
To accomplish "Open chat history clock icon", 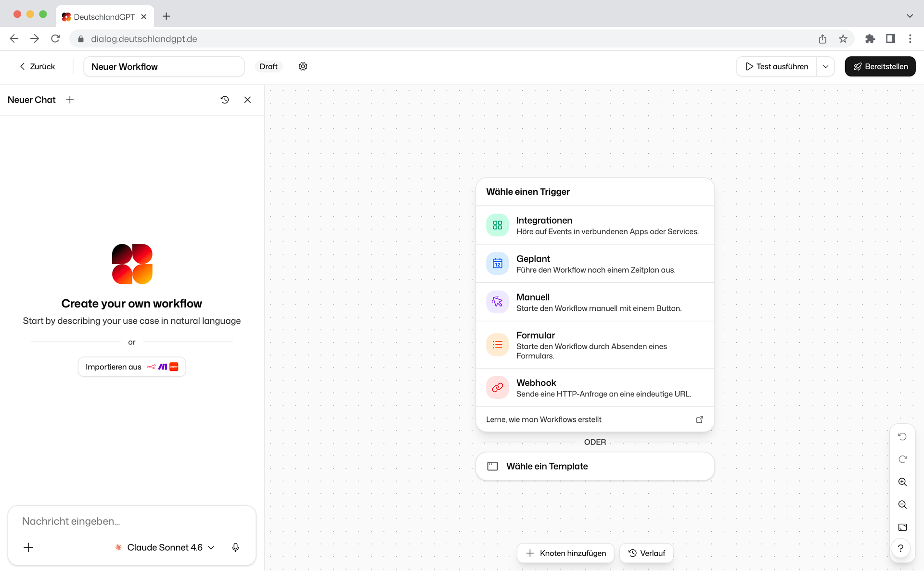I will (x=225, y=100).
